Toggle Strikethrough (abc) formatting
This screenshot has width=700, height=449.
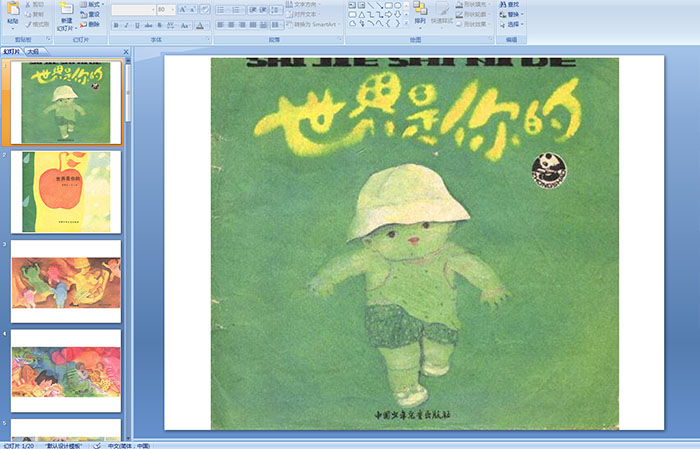(x=148, y=25)
